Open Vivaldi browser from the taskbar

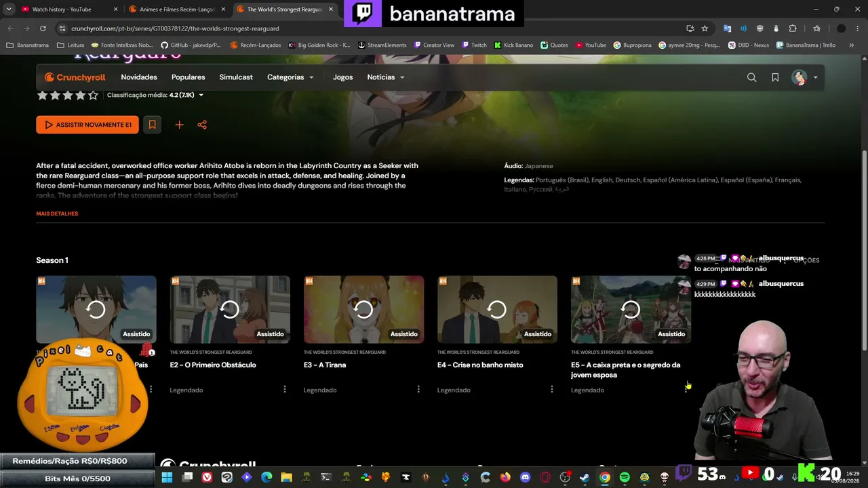pyautogui.click(x=207, y=477)
